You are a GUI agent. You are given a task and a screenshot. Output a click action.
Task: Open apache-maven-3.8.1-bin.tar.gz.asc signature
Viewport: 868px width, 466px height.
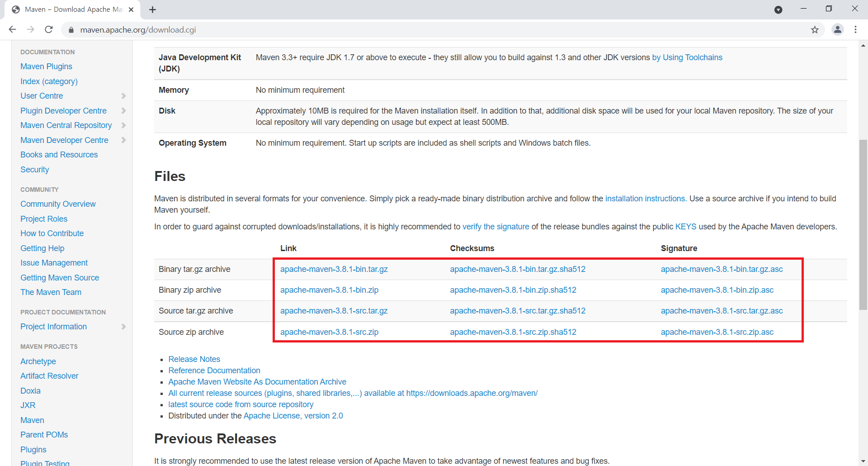722,269
